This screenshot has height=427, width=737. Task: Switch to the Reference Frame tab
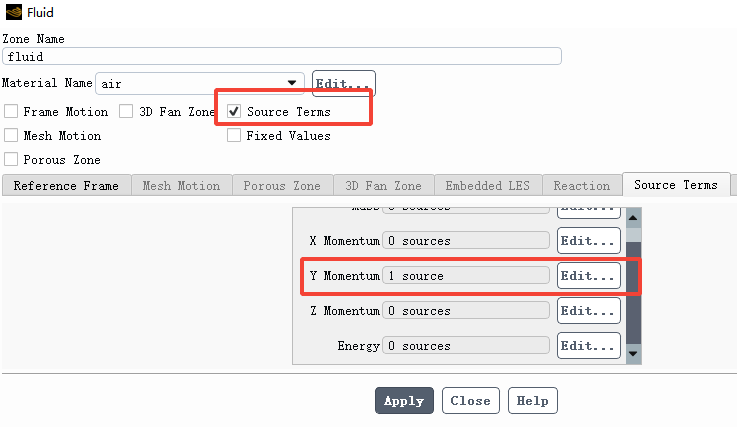66,186
